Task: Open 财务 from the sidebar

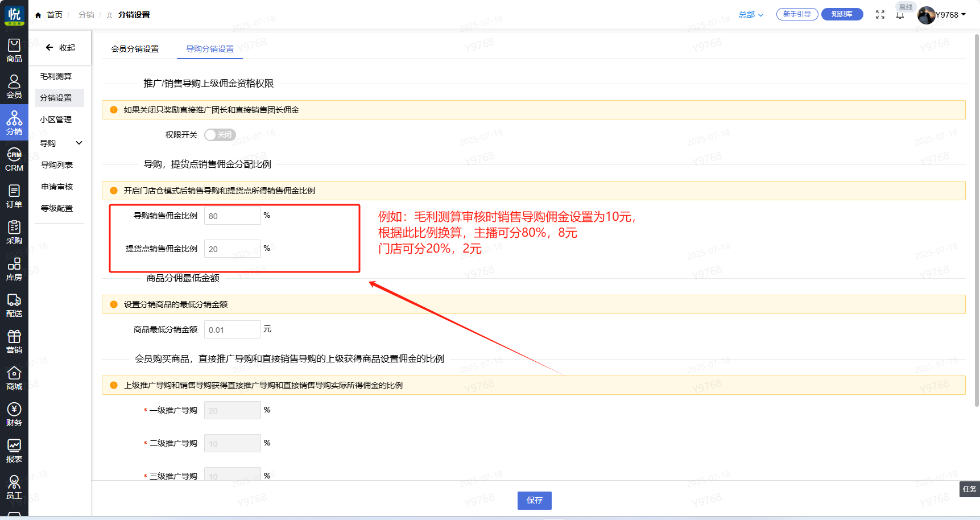Action: (x=14, y=414)
